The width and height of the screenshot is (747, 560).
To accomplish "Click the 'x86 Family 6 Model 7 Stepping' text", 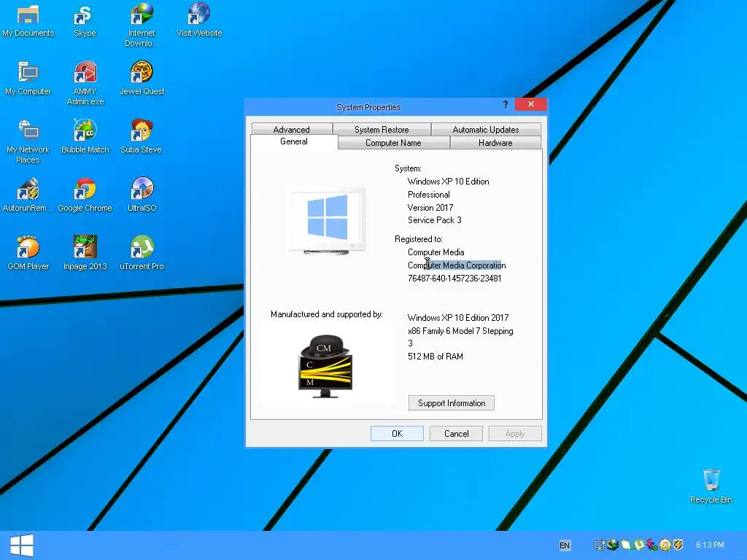I will 460,331.
